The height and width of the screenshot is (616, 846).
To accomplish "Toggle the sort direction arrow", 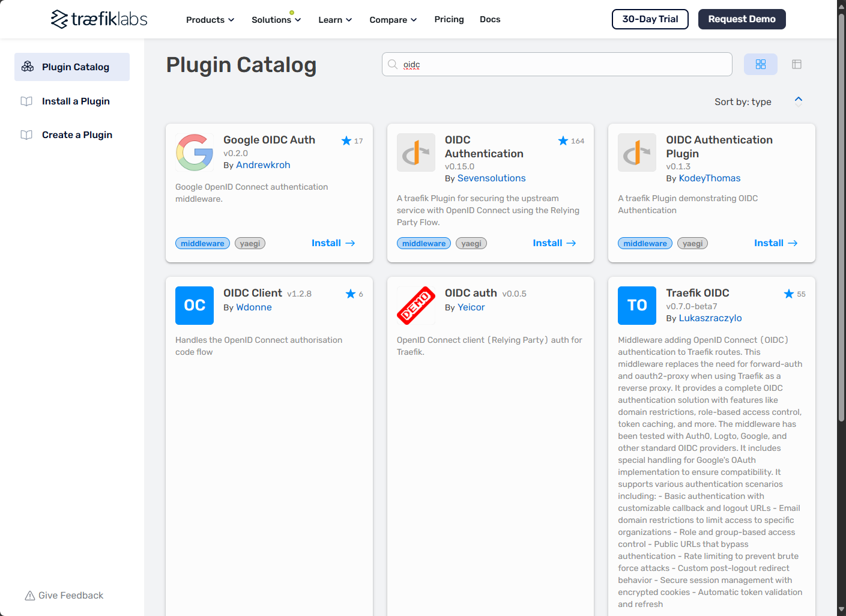I will (x=798, y=101).
